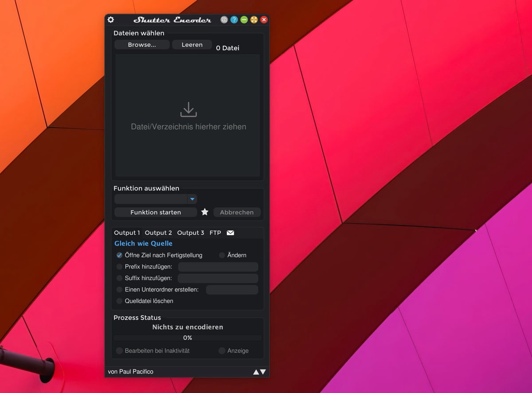
Task: Disable Öffne Ziel nach Fertigstellung checkbox
Action: pyautogui.click(x=119, y=255)
